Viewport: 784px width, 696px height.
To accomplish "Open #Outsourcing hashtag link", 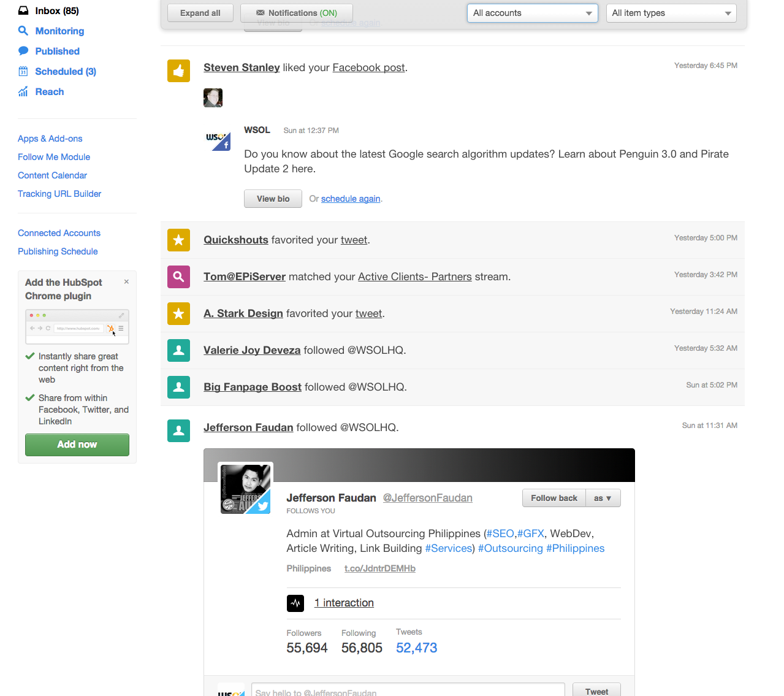I will (x=511, y=548).
